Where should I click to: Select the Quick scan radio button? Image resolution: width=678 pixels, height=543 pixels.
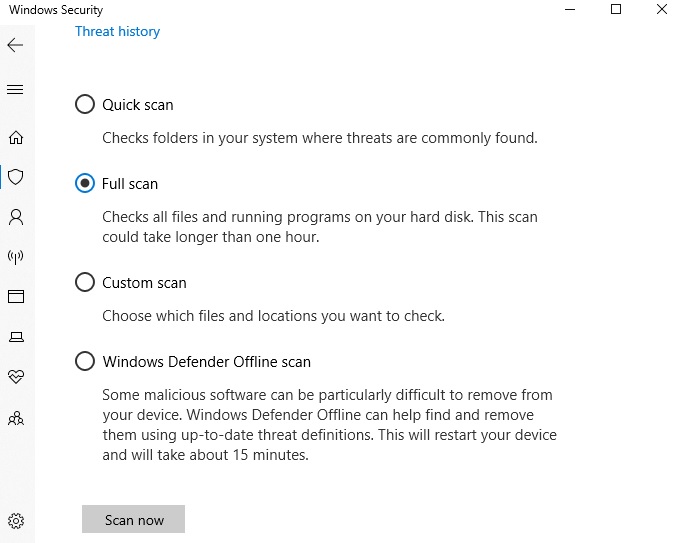click(85, 104)
